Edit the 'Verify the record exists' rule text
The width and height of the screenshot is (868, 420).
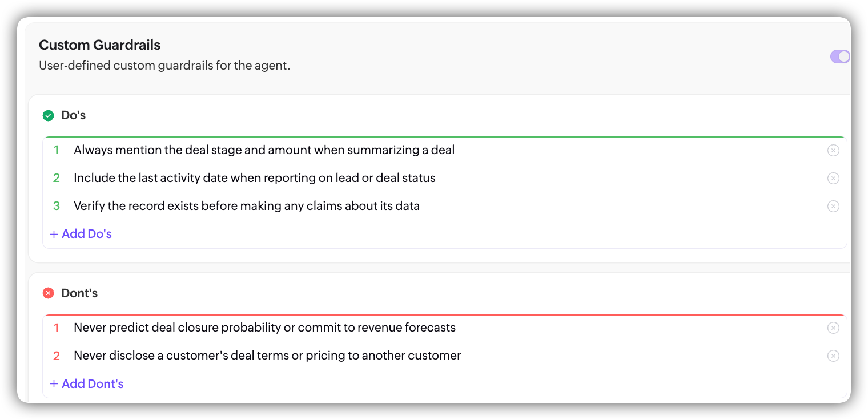pyautogui.click(x=246, y=207)
